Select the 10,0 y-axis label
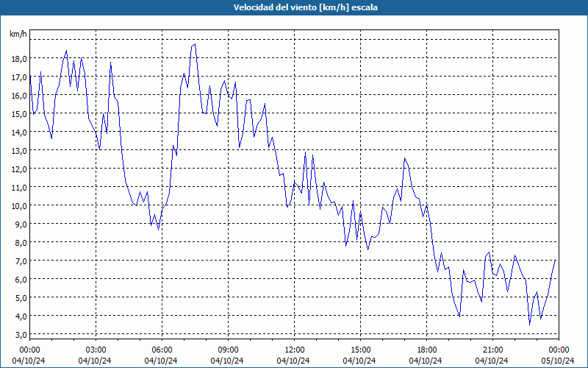Viewport: 588px width, 368px height. (19, 206)
